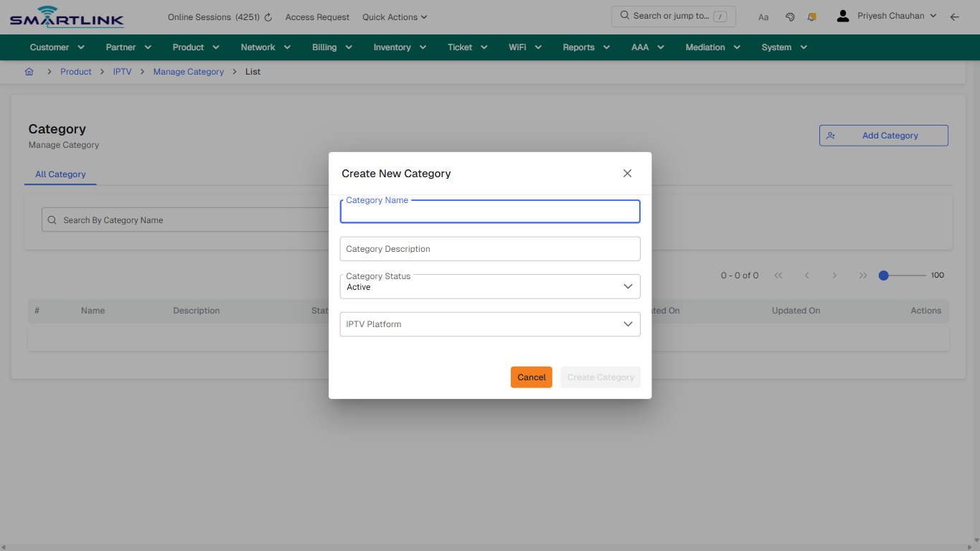Click the Smartlink logo
This screenshot has width=980, height=551.
tap(66, 16)
